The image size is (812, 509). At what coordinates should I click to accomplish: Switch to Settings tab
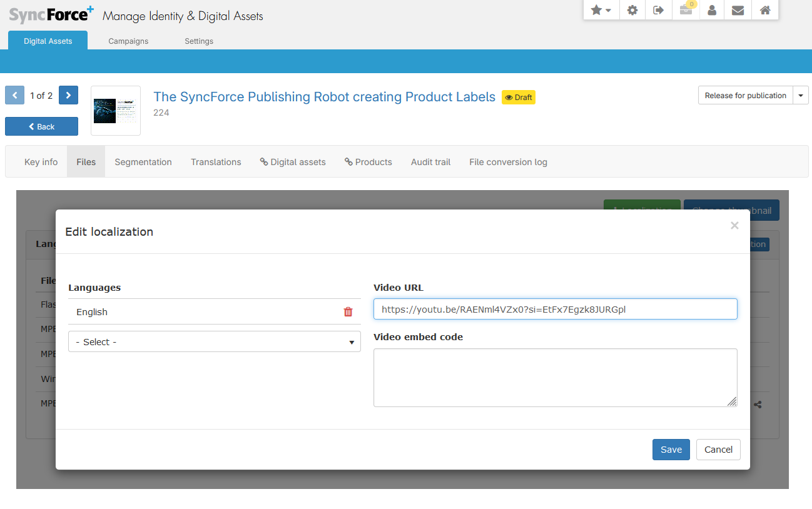199,41
